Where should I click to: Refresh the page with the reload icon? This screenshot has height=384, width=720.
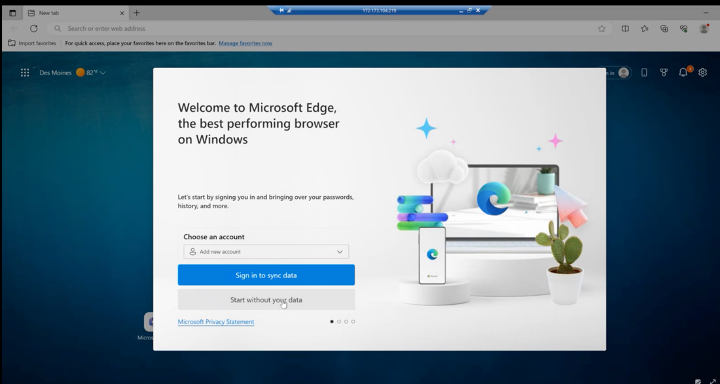pyautogui.click(x=34, y=28)
